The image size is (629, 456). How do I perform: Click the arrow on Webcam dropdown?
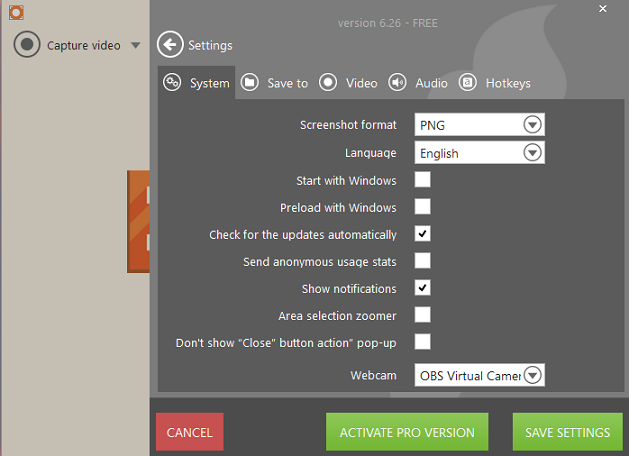532,375
